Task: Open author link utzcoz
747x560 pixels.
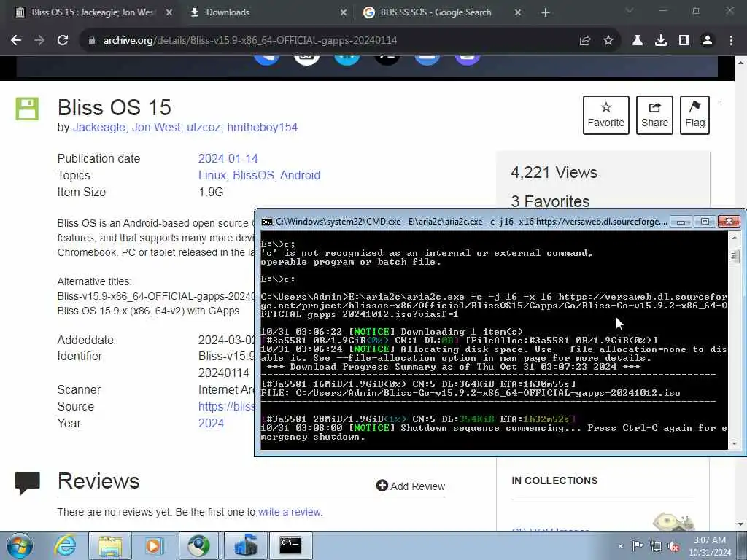Action: pyautogui.click(x=205, y=128)
